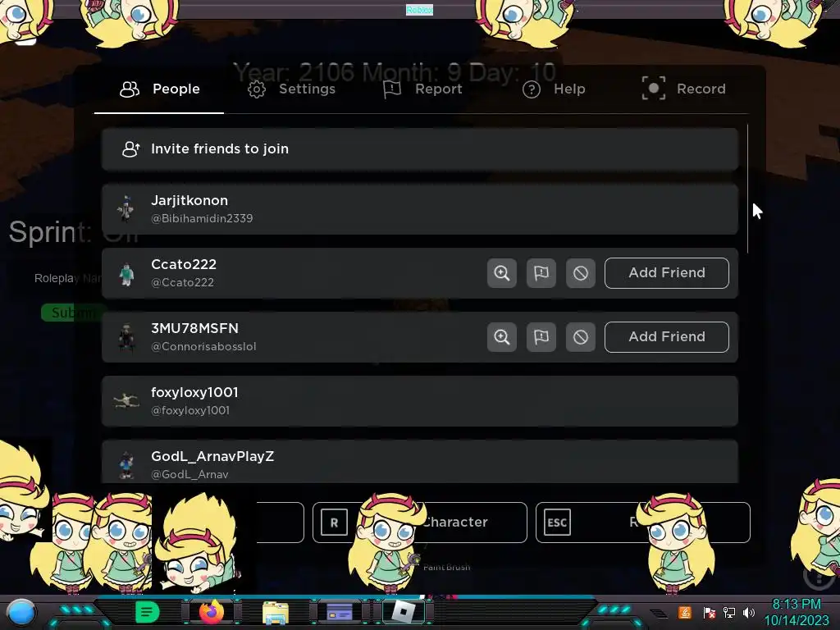
Task: Examine avatar of 3MU78MSFN
Action: 502,337
